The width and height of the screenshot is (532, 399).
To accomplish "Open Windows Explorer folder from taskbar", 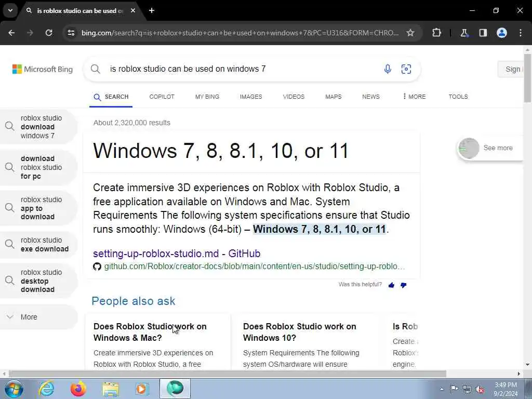I will 111,389.
